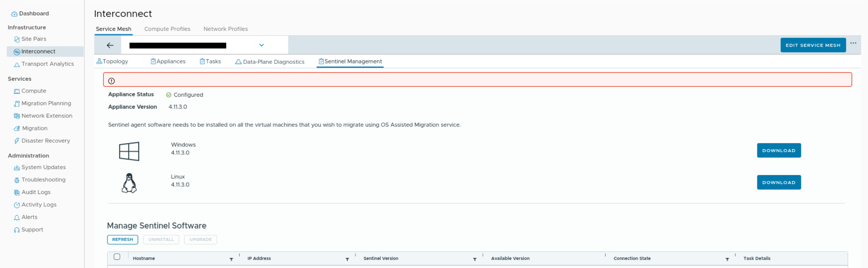Click the Windows logo icon
The image size is (868, 268).
click(x=129, y=151)
